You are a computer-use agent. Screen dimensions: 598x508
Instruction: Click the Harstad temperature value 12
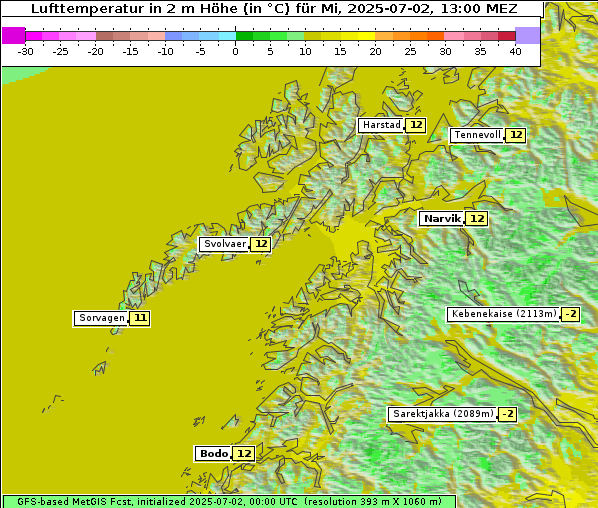coord(416,125)
